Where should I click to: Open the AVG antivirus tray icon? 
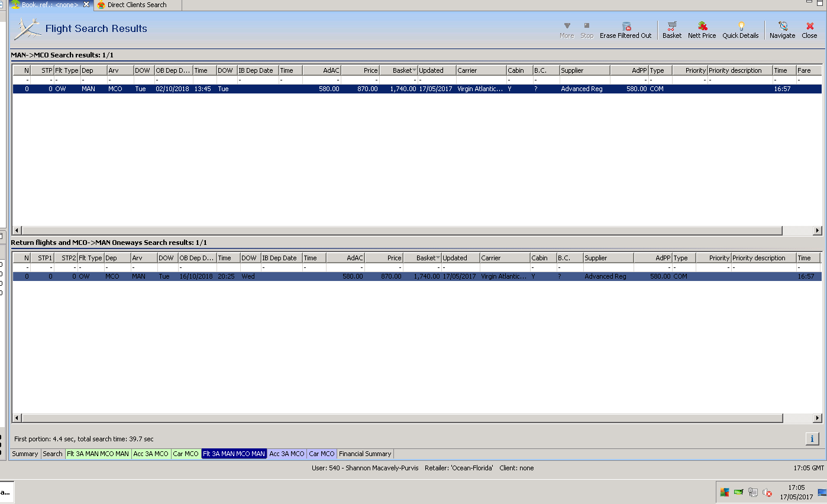point(725,492)
